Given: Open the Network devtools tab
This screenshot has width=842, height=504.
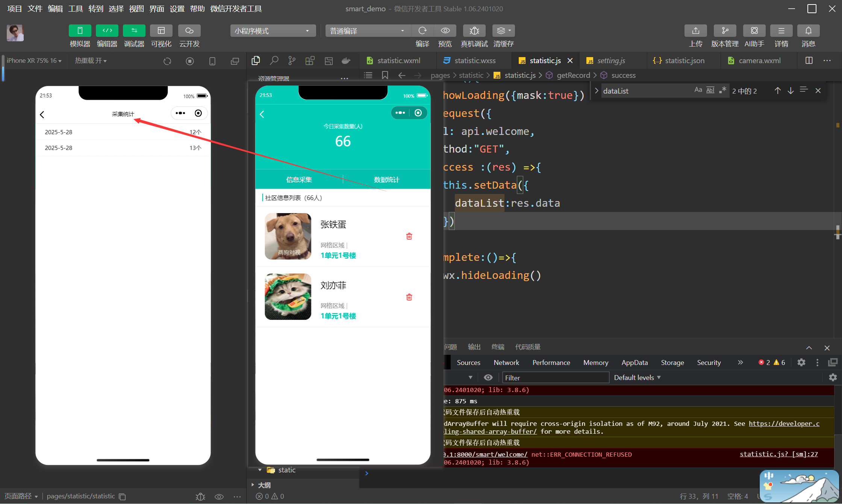Looking at the screenshot, I should (506, 362).
